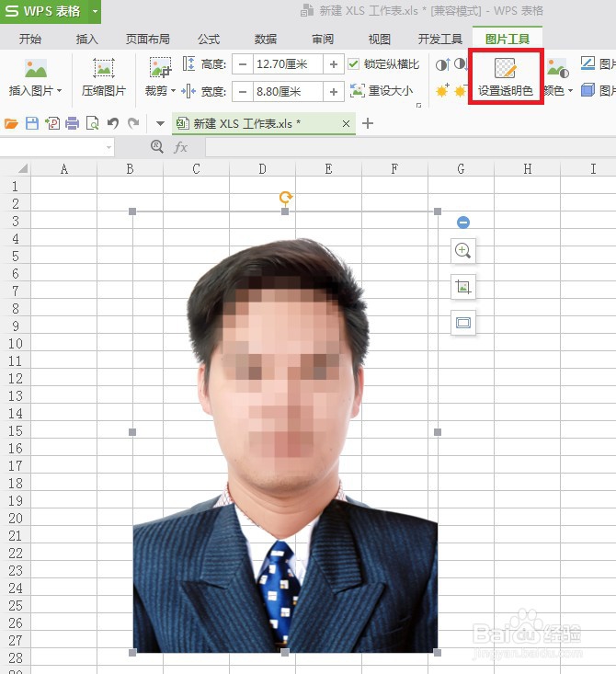Switch to the 公式 (Formulas) tab

209,40
